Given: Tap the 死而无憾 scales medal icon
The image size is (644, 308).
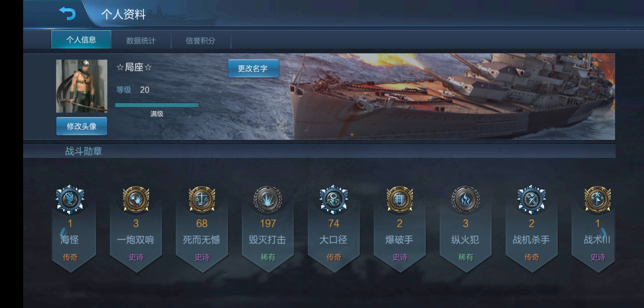Looking at the screenshot, I should [x=202, y=199].
